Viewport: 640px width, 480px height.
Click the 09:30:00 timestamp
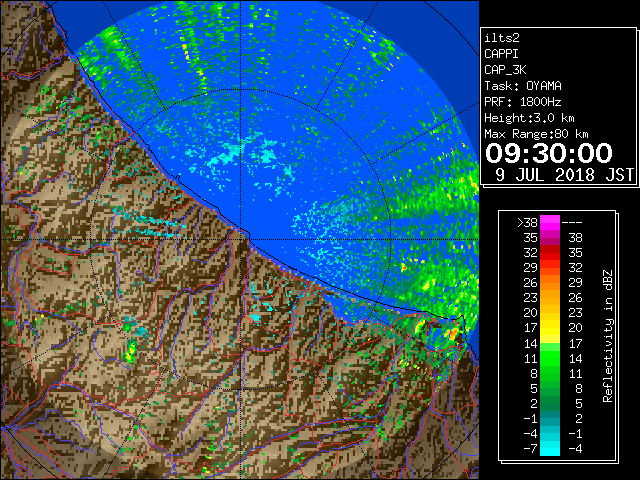click(549, 153)
